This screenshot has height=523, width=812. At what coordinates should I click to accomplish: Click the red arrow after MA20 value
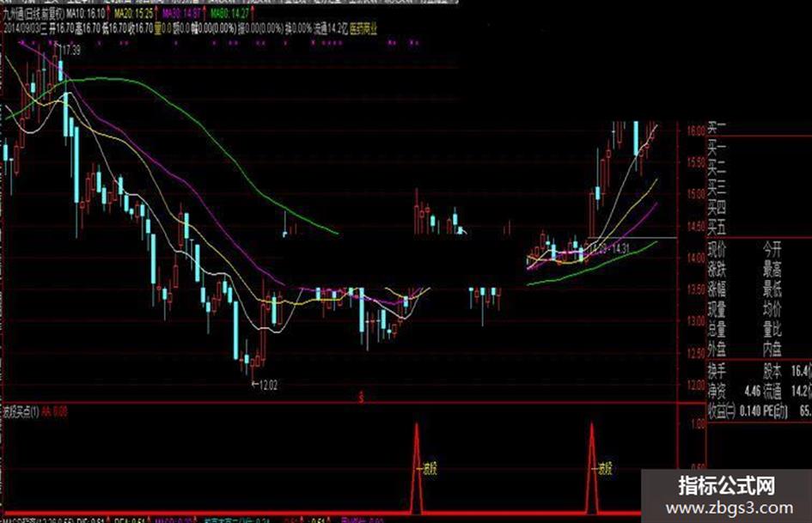coord(156,13)
